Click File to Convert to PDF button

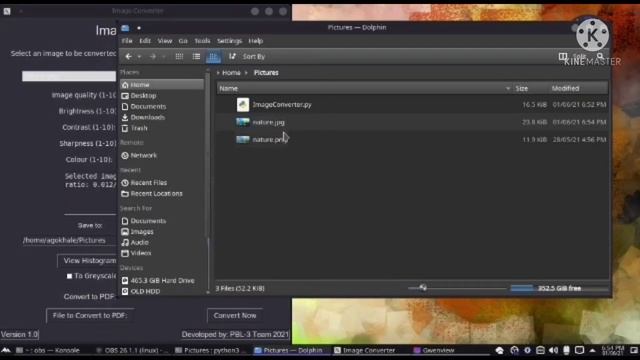(x=90, y=315)
